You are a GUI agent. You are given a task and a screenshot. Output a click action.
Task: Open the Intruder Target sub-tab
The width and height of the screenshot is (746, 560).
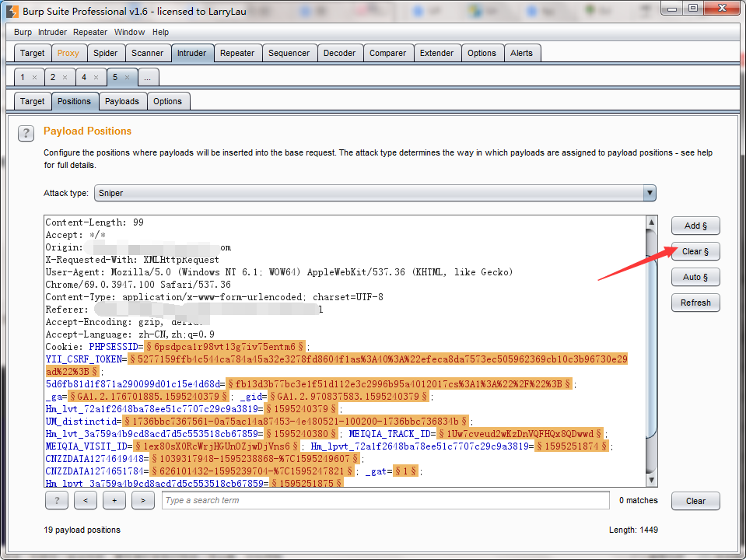(33, 101)
